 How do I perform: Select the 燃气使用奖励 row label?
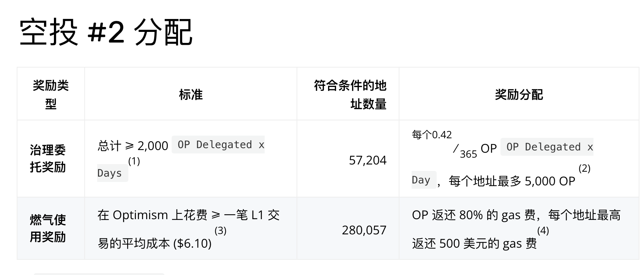(x=48, y=228)
